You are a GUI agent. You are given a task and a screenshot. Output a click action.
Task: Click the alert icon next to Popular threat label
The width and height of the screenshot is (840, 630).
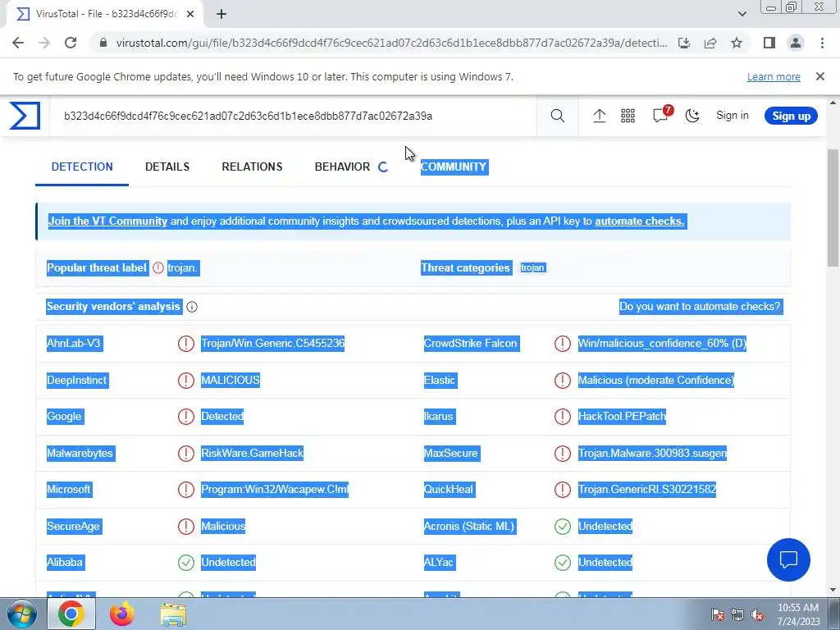point(158,268)
